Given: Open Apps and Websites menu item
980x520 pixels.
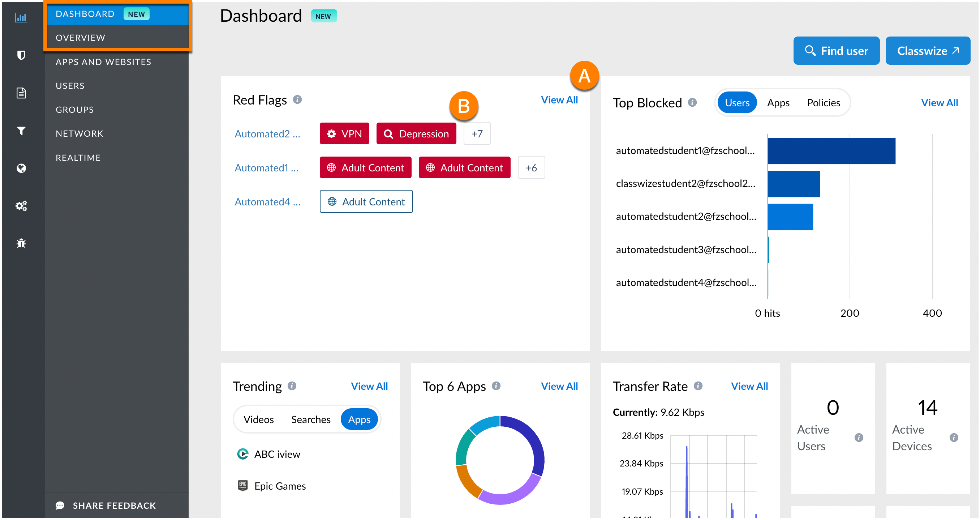Looking at the screenshot, I should coord(103,62).
